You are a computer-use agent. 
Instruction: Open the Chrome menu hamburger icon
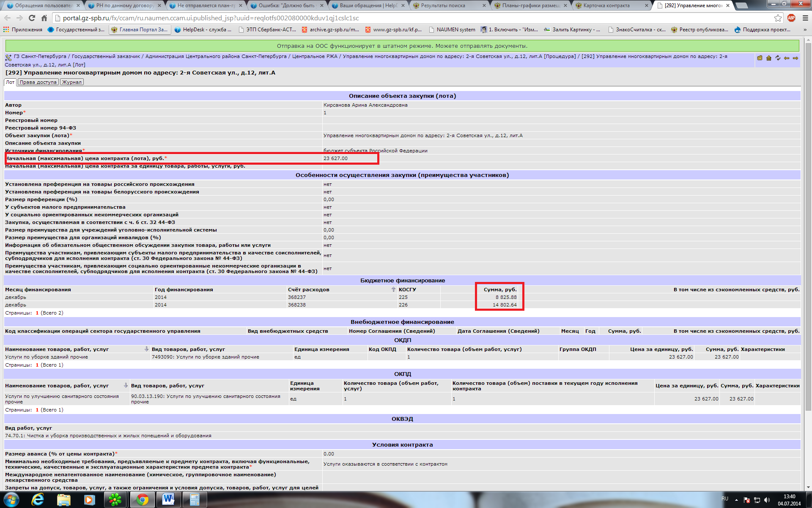coord(805,18)
